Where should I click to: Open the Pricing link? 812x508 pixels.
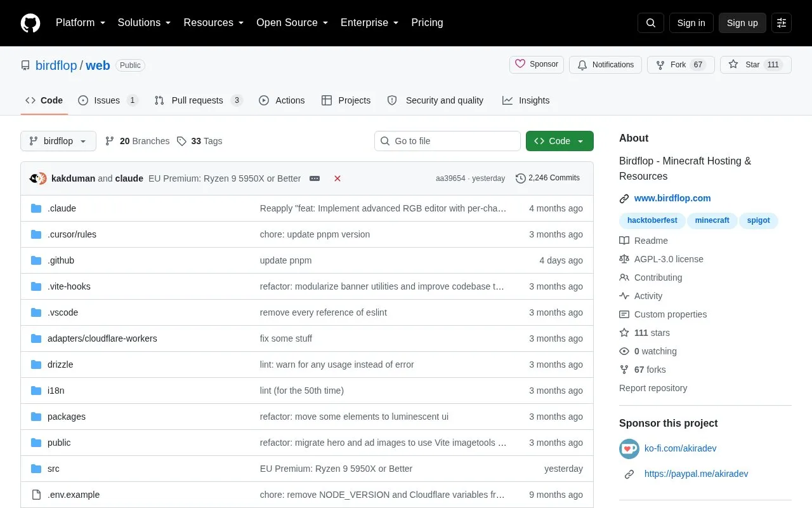click(x=427, y=23)
